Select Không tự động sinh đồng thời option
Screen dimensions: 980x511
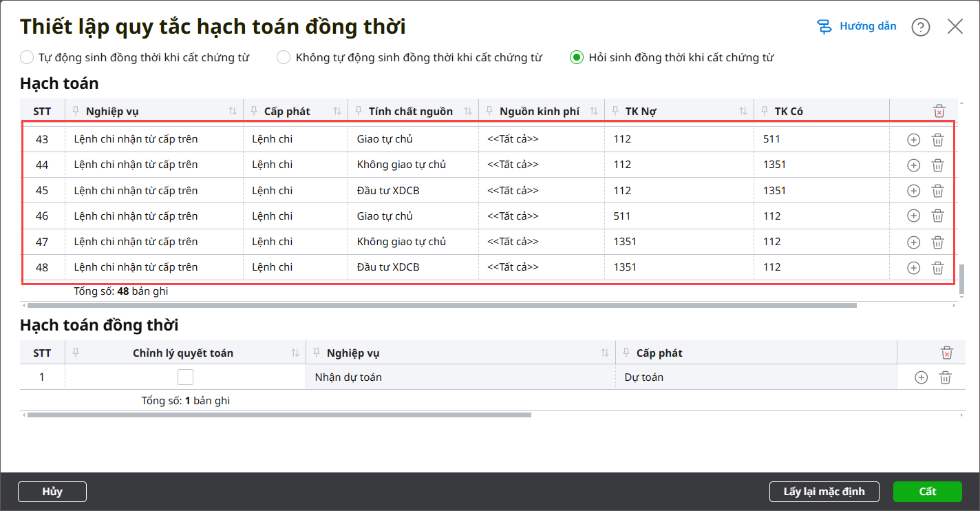click(284, 57)
